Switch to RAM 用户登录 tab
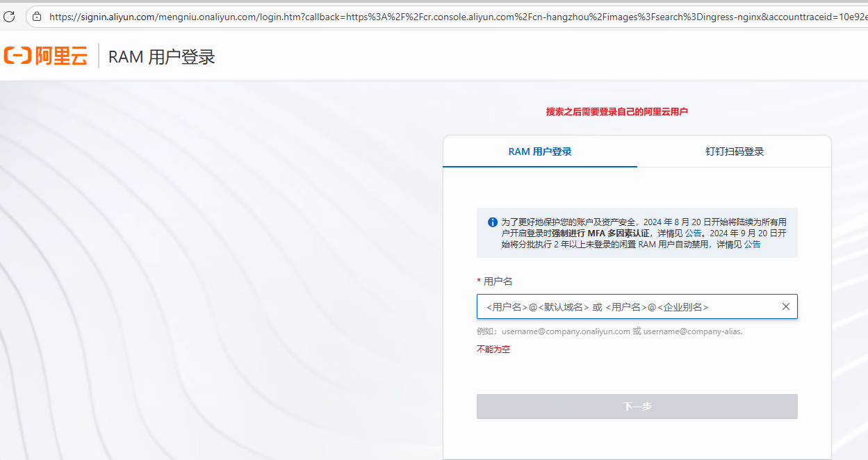This screenshot has width=868, height=460. tap(540, 151)
